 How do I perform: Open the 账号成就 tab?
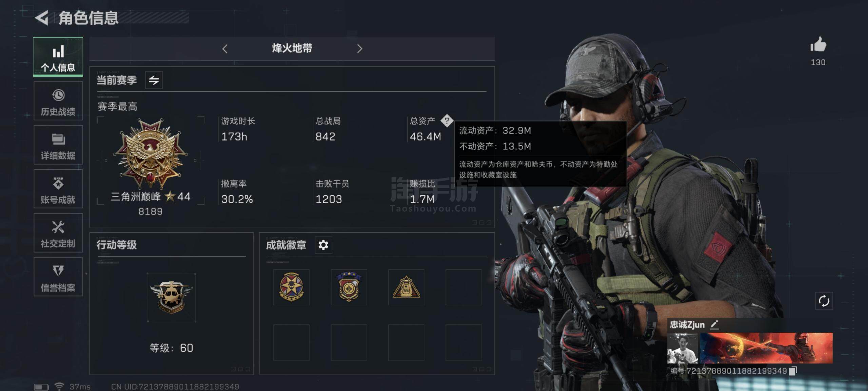coord(58,189)
